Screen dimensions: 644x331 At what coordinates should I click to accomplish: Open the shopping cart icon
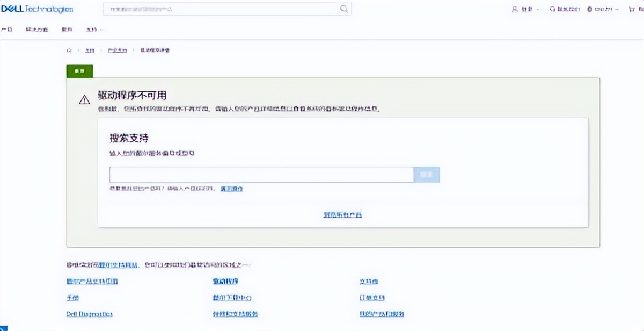coord(631,9)
